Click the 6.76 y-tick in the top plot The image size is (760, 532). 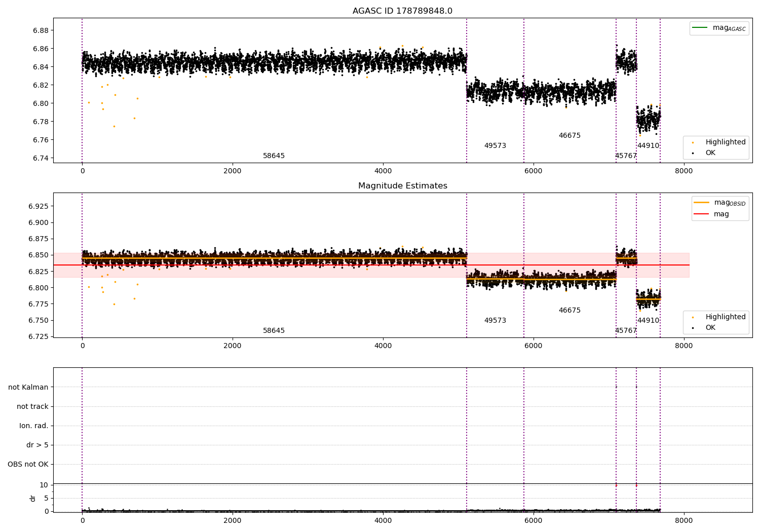coord(41,140)
